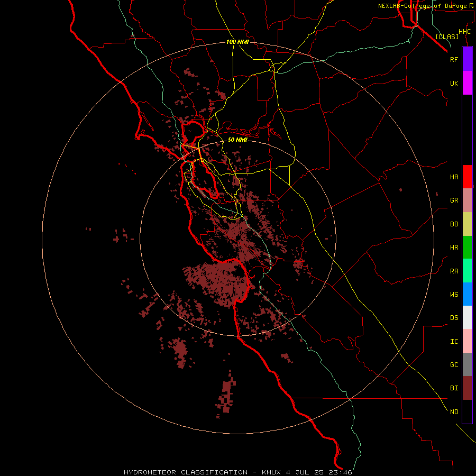The height and width of the screenshot is (476, 476).
Task: Click the UK legend label
Action: pos(454,83)
